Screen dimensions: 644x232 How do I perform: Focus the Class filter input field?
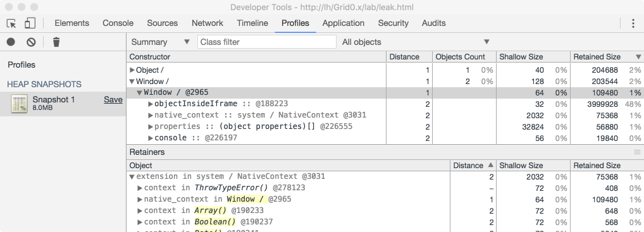267,42
